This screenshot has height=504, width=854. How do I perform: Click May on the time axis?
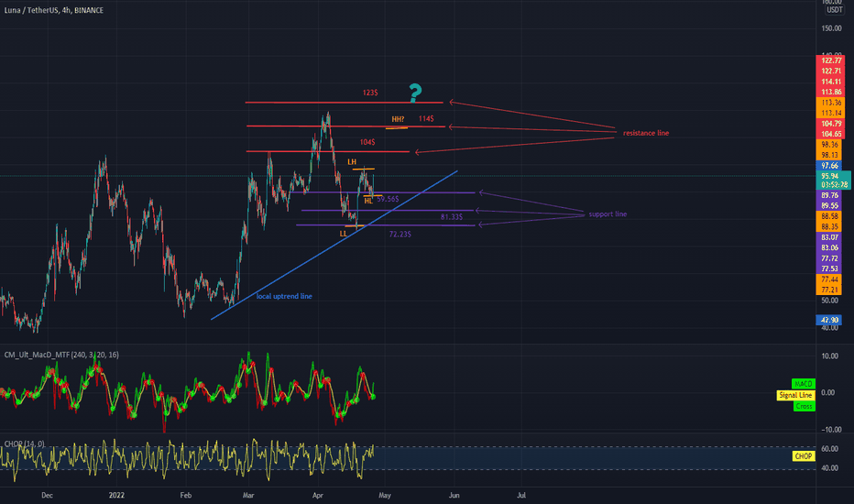coord(385,495)
